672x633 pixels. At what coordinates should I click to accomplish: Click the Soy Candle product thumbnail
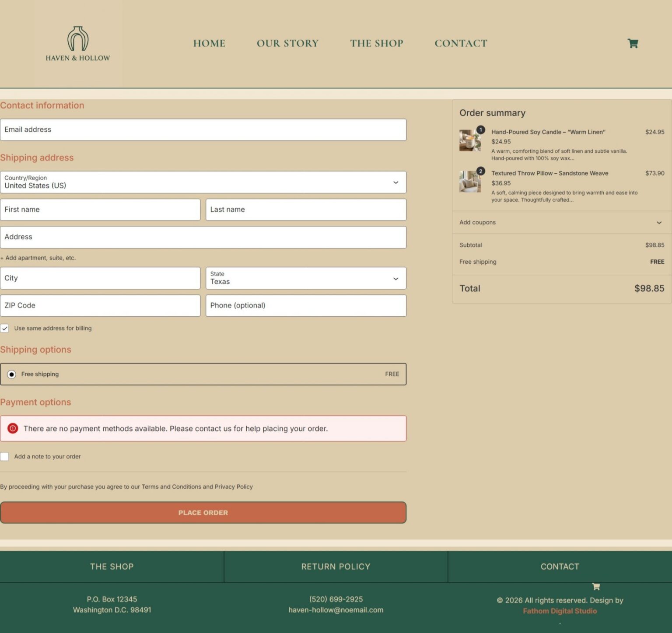click(x=470, y=140)
